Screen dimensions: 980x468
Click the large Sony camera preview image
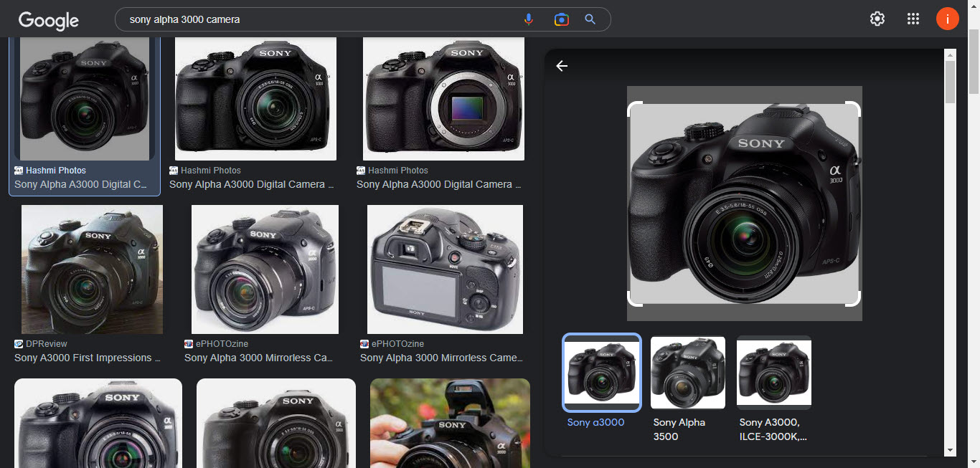tap(745, 204)
